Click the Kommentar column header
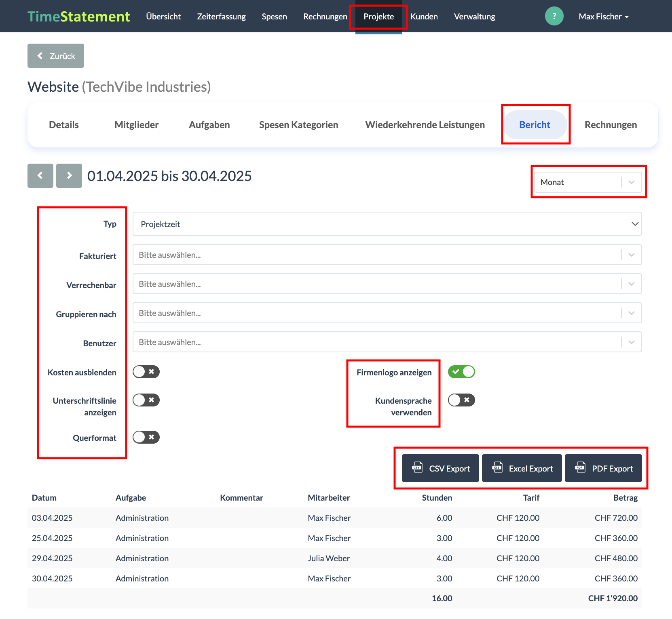Viewport: 672px width, 619px height. click(x=241, y=498)
